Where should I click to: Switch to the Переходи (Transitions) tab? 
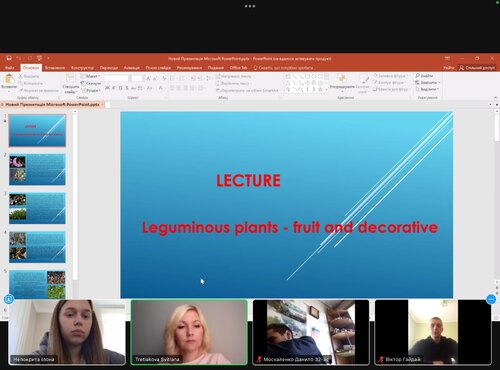109,68
